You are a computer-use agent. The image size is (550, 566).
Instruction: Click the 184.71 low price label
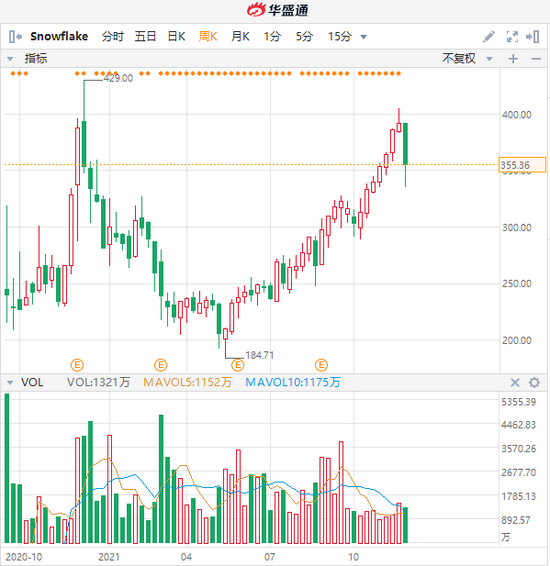(x=259, y=356)
